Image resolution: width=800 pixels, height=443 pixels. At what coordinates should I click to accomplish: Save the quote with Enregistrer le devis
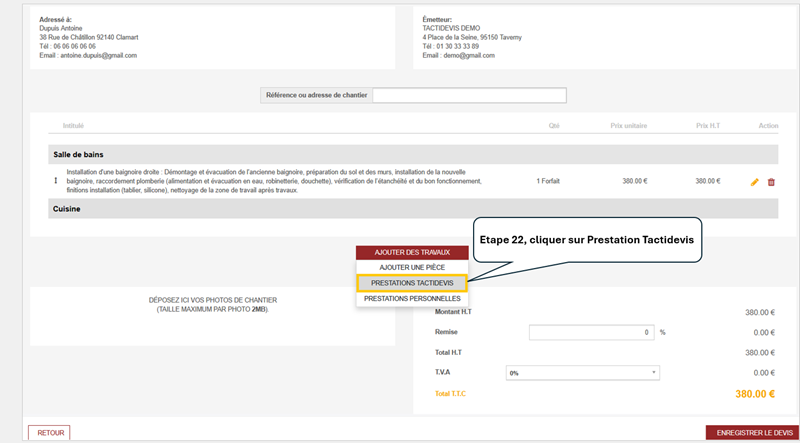point(753,433)
